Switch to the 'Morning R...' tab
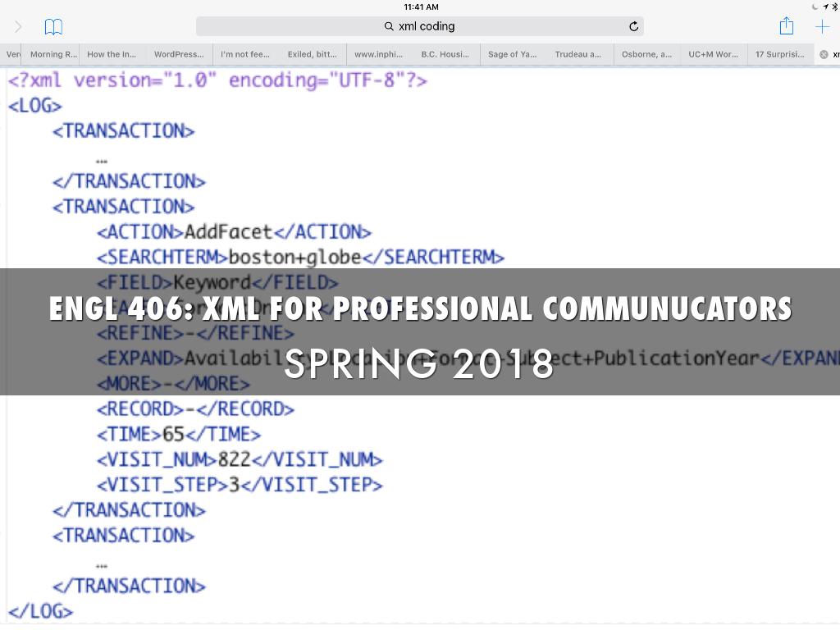 pyautogui.click(x=52, y=55)
